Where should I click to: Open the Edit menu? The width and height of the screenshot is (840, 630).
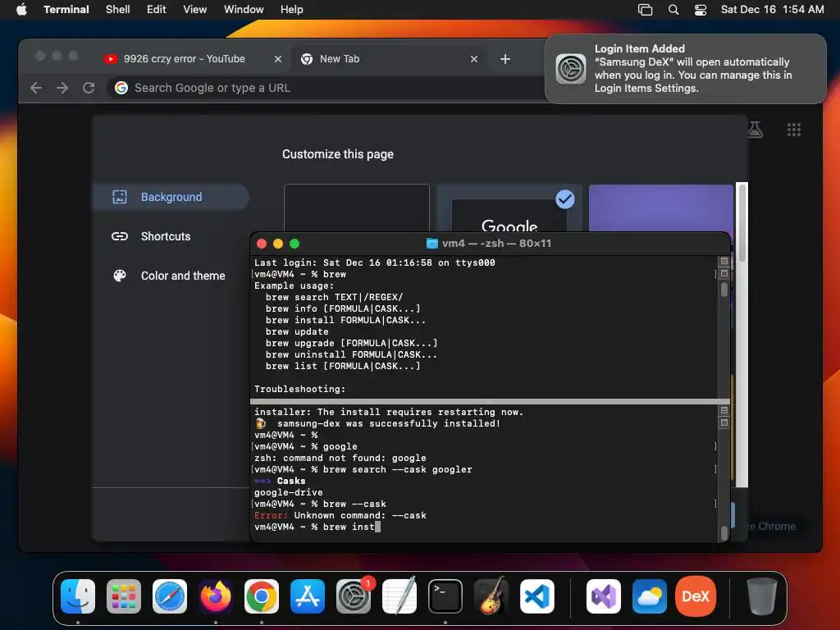[x=156, y=9]
